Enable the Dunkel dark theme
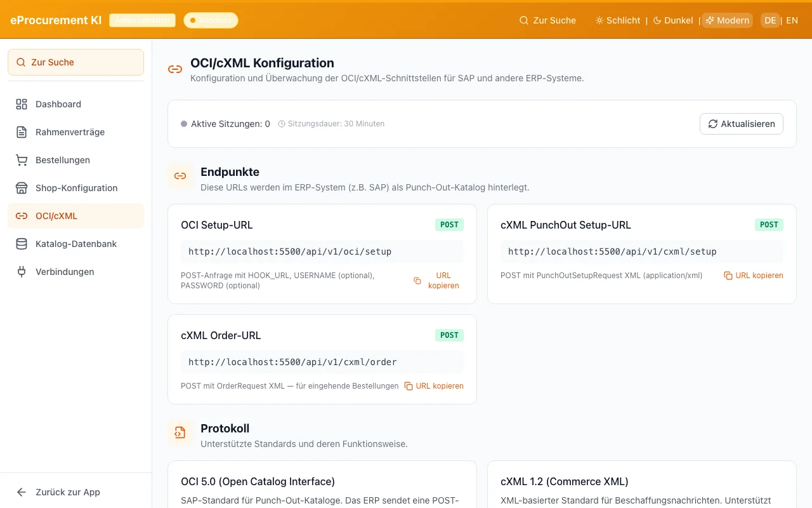The image size is (812, 508). pyautogui.click(x=672, y=20)
